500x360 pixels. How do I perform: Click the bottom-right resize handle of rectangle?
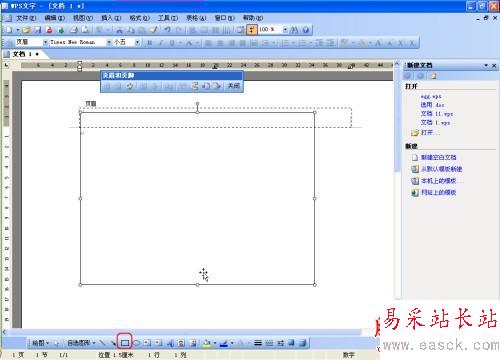pos(315,285)
